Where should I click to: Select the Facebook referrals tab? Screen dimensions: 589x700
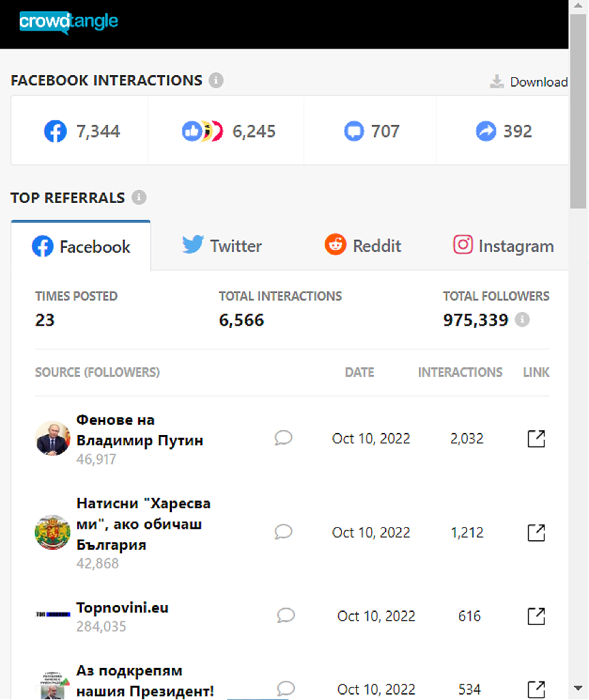point(81,247)
